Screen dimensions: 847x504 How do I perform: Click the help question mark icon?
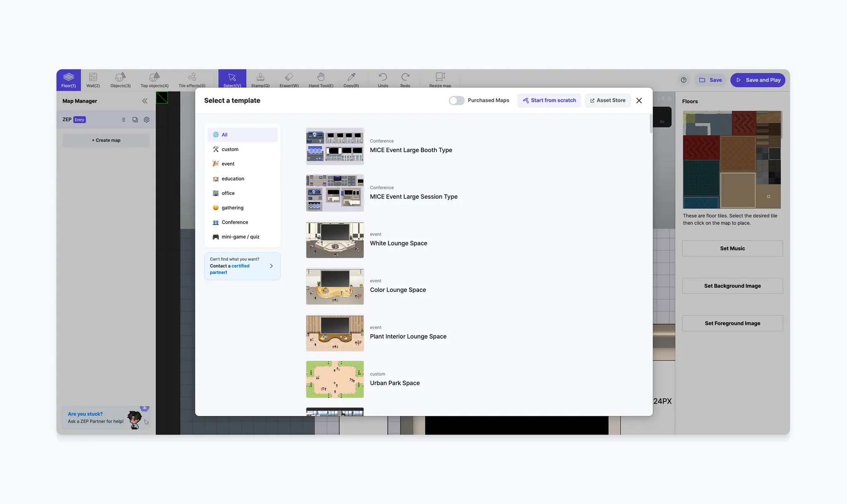684,80
